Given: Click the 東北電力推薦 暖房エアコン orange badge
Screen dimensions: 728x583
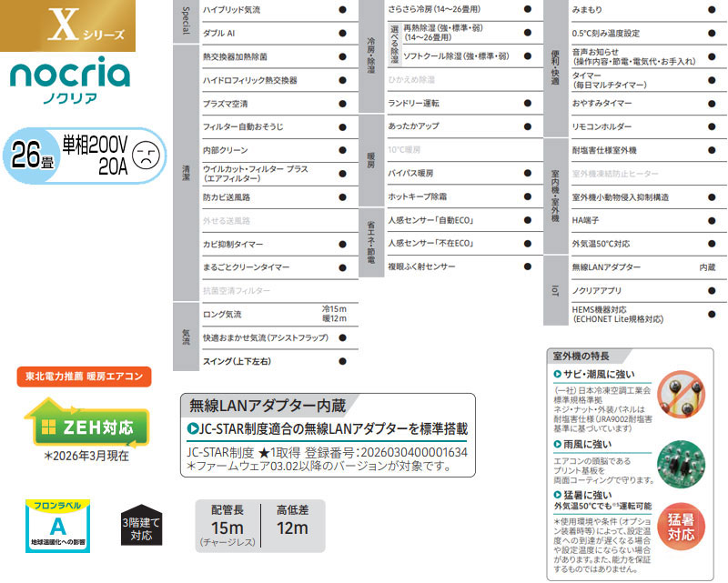Looking at the screenshot, I should (x=84, y=376).
